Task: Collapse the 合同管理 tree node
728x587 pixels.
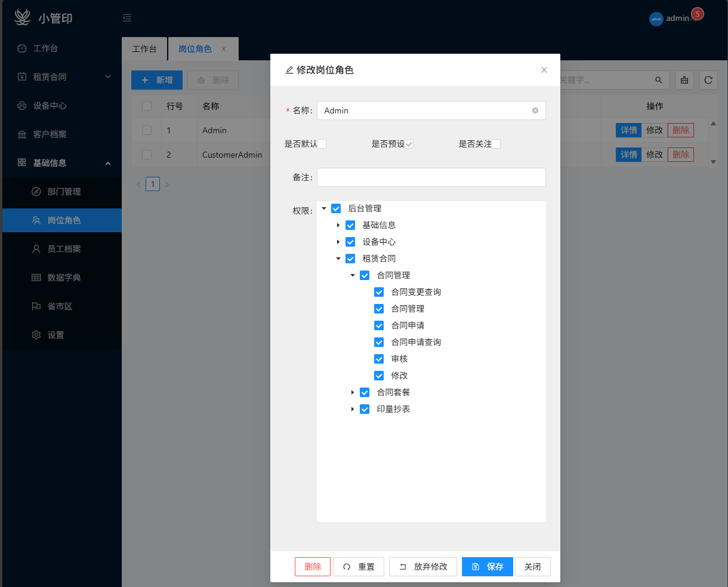Action: tap(353, 275)
